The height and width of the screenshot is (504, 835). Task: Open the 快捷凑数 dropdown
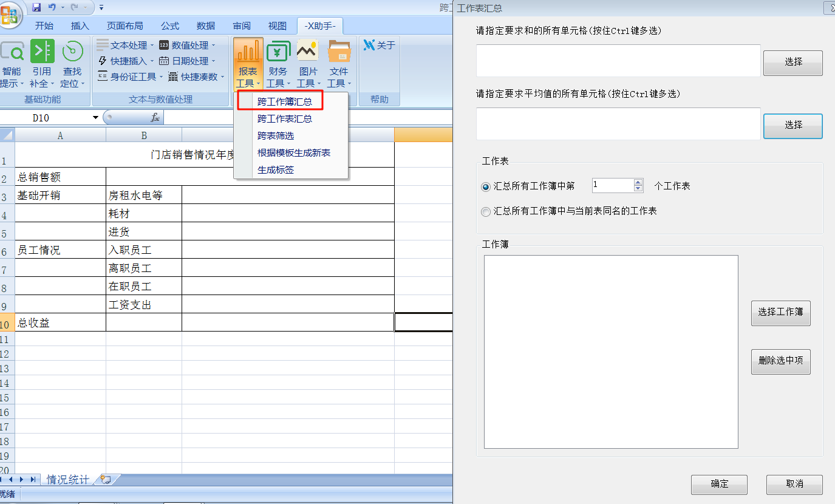pyautogui.click(x=196, y=77)
